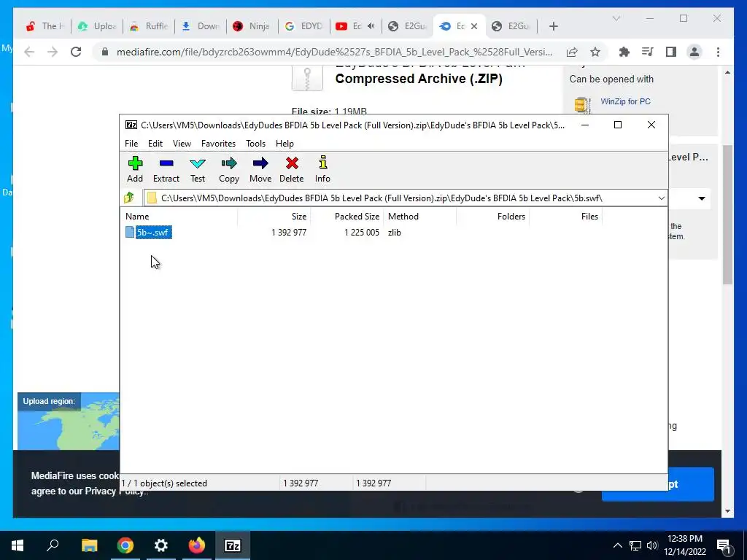The image size is (747, 560).
Task: Go up one folder level in 7-Zip
Action: pyautogui.click(x=129, y=198)
